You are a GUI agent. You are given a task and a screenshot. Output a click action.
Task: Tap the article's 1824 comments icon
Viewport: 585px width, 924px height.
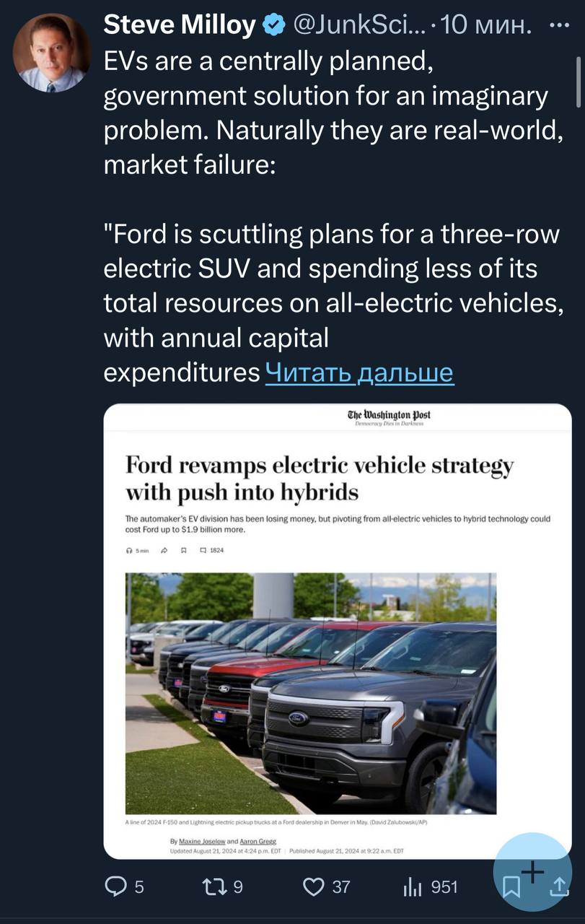(203, 550)
